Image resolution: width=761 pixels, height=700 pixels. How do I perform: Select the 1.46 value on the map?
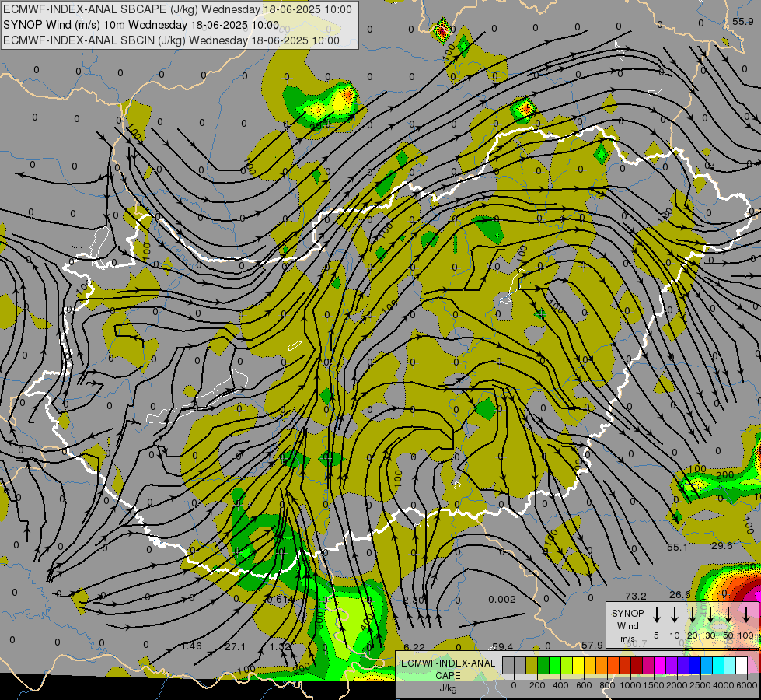191,646
